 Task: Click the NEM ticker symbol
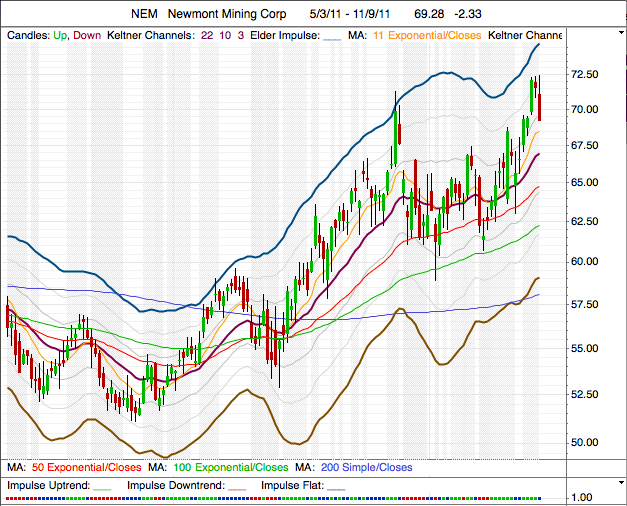click(144, 14)
